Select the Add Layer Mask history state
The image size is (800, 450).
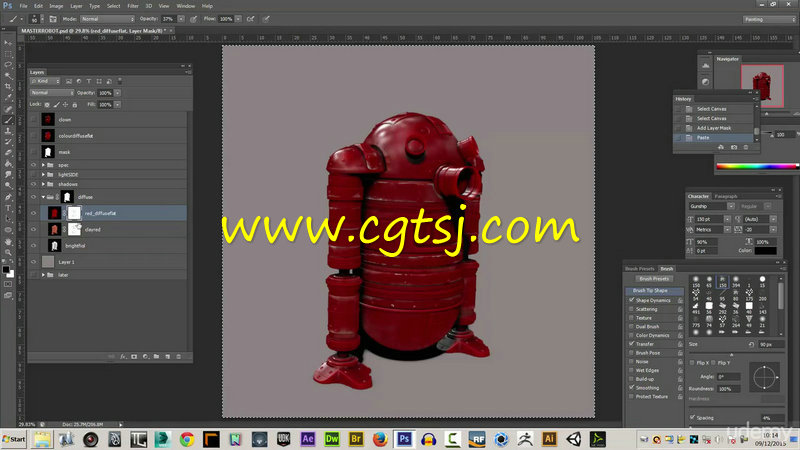click(x=714, y=128)
